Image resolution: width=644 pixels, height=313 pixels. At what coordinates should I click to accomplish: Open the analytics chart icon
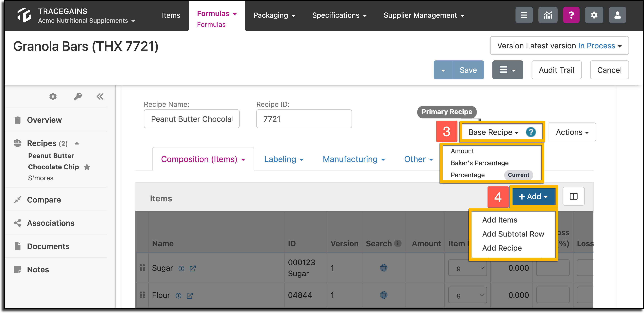[548, 15]
